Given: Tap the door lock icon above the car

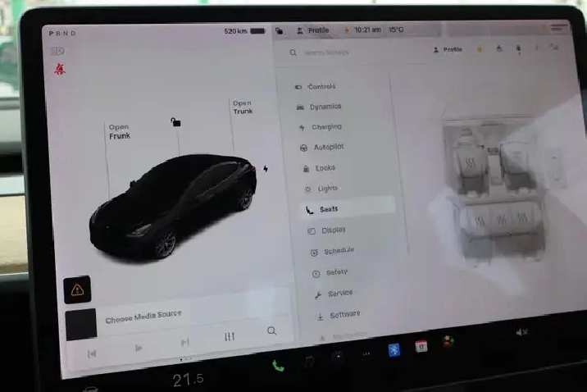Looking at the screenshot, I should 175,122.
